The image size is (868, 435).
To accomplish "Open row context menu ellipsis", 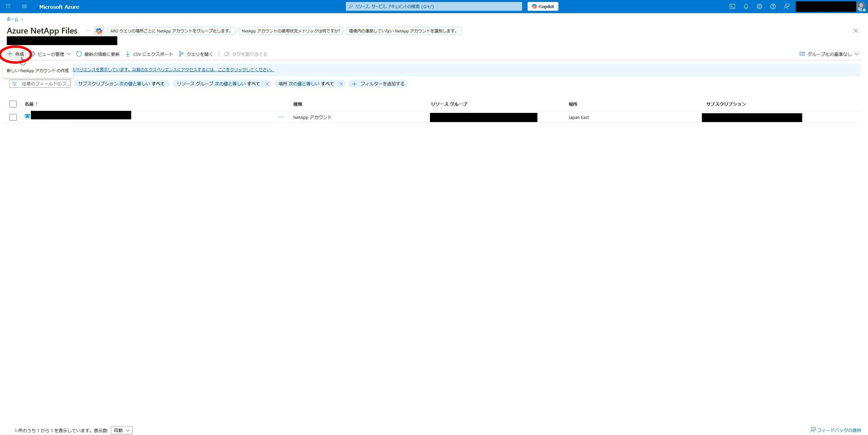I will tap(281, 117).
